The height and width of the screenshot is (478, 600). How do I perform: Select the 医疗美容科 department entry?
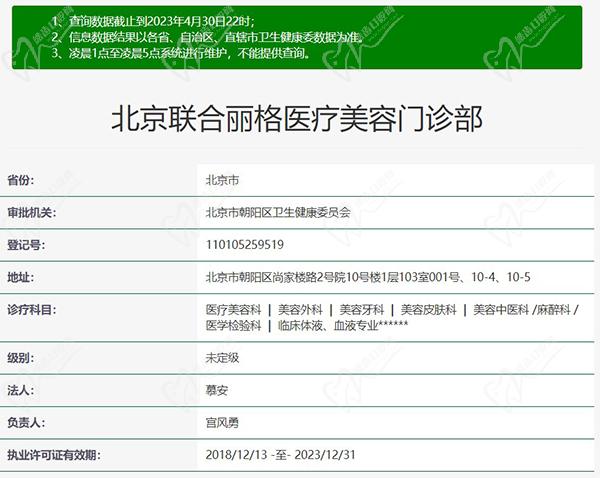coord(233,310)
